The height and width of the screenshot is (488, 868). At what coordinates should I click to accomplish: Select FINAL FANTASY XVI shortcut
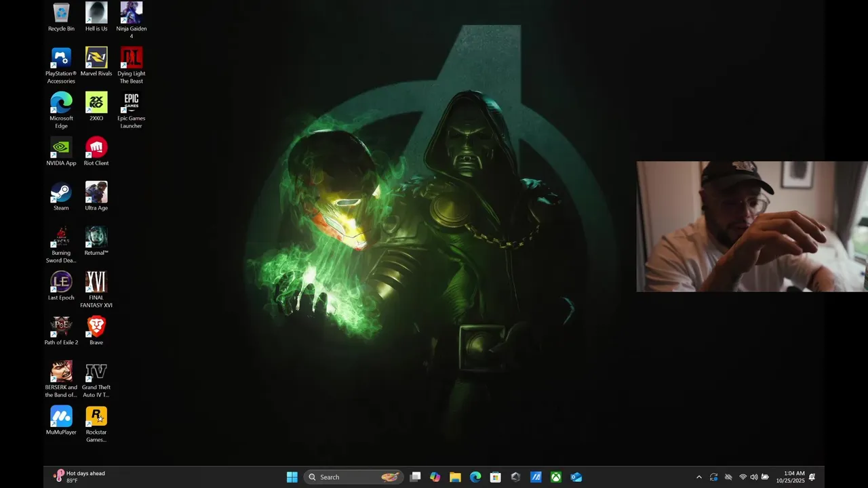pyautogui.click(x=96, y=289)
